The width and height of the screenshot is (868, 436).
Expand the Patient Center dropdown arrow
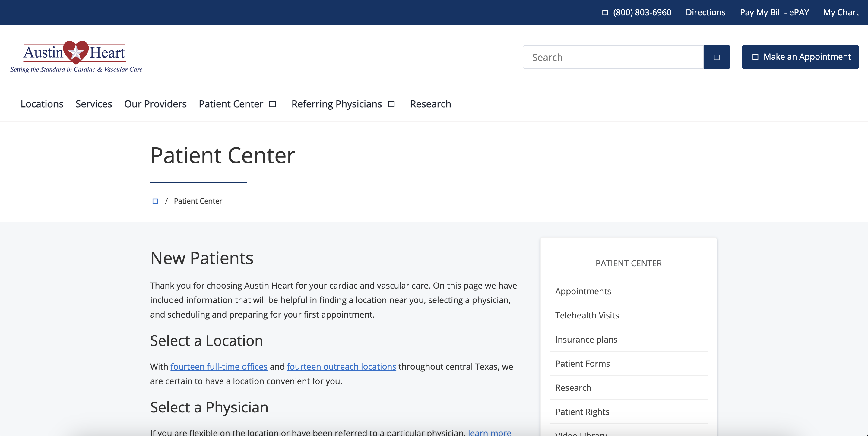pyautogui.click(x=273, y=104)
